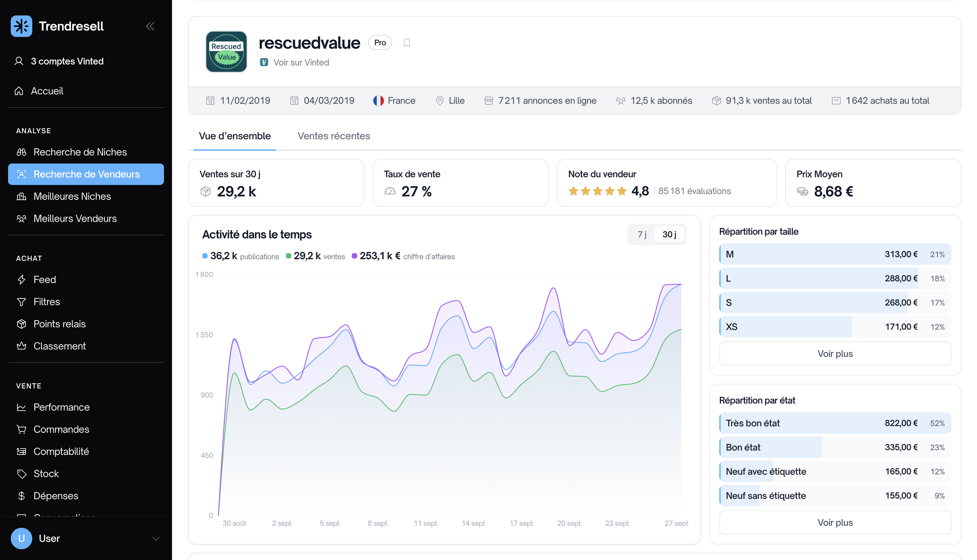
Task: Switch to Ventes récentes tab
Action: tap(334, 136)
